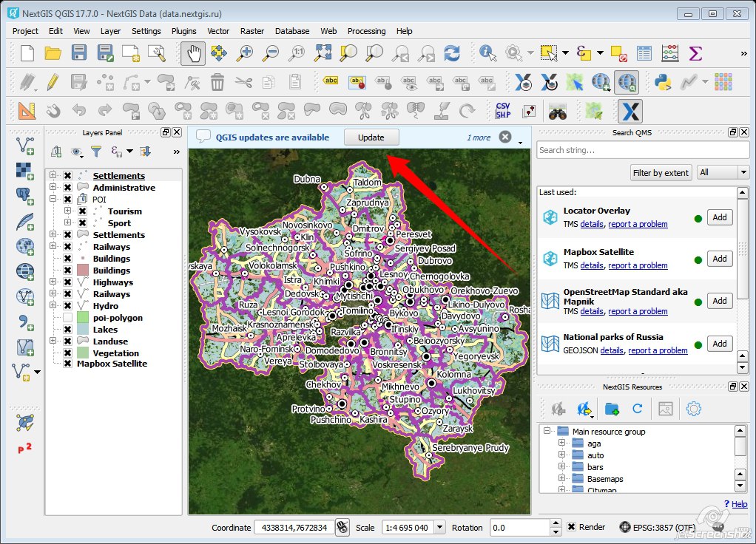This screenshot has width=756, height=544.
Task: Open the All filter dropdown in Search QMS
Action: tap(723, 172)
